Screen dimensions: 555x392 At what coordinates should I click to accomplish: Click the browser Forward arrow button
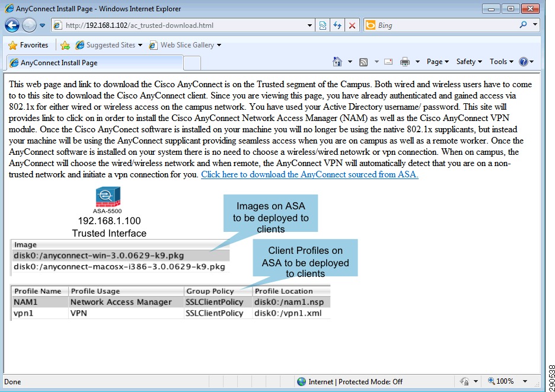(29, 25)
